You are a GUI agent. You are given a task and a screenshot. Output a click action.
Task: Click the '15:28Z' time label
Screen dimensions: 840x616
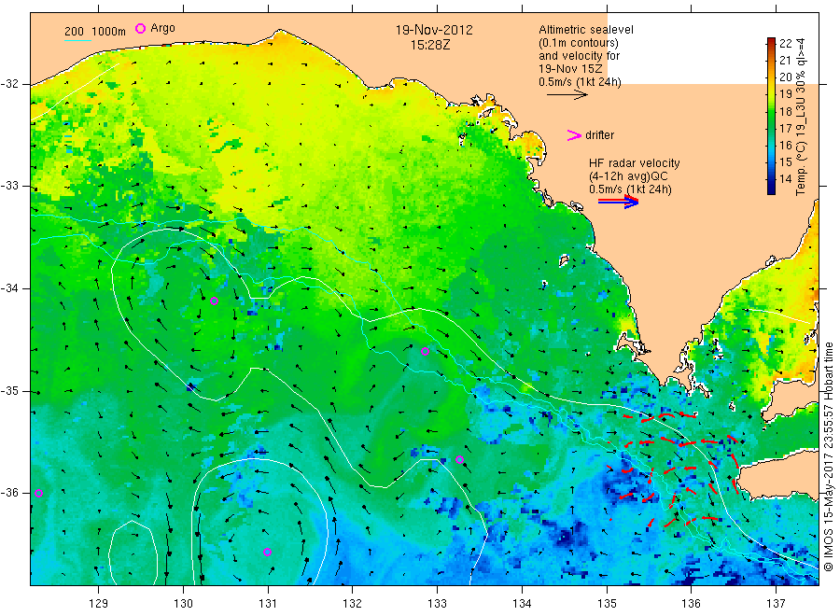[430, 46]
